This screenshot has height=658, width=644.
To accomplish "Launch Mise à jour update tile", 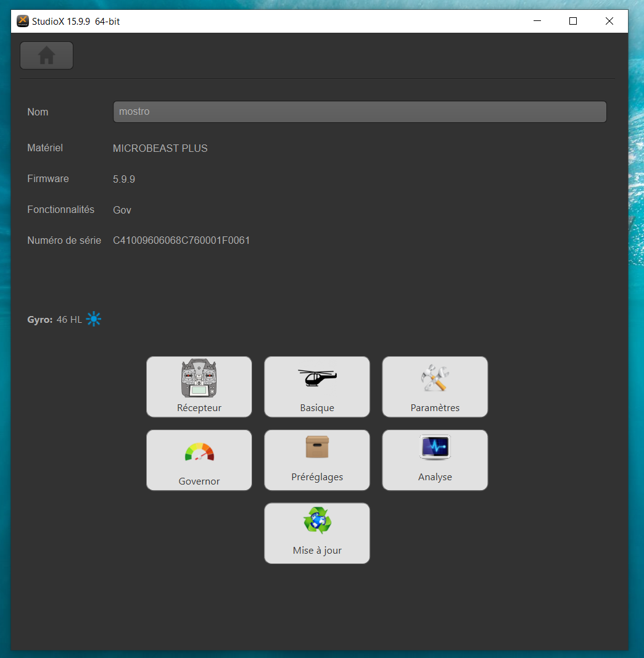I will tap(317, 533).
